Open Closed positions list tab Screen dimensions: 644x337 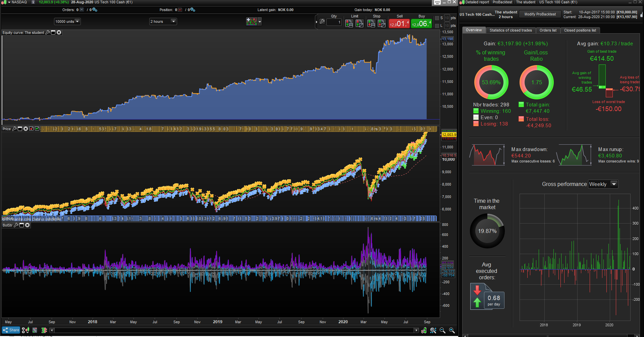(580, 30)
